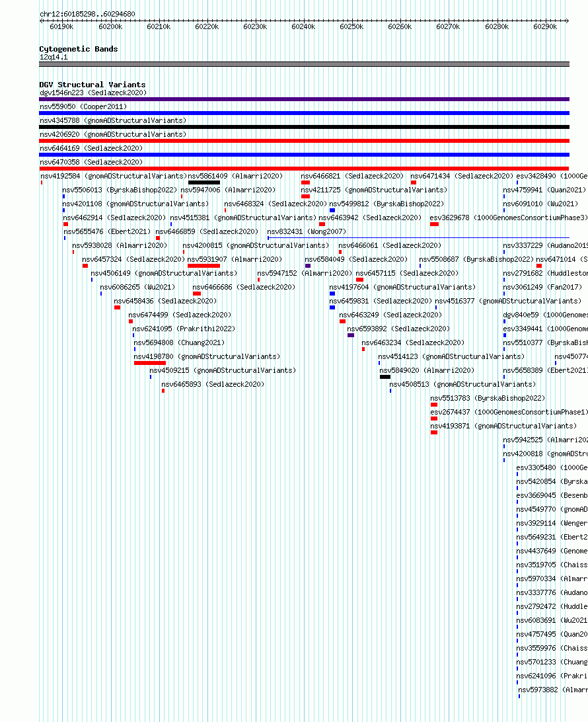
Task: Click nsv6241095 (Prakrithi2022) label
Action: [x=184, y=329]
